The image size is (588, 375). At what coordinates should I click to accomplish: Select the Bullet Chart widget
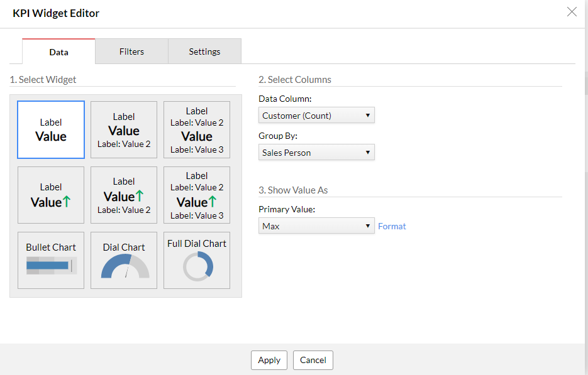(x=51, y=260)
